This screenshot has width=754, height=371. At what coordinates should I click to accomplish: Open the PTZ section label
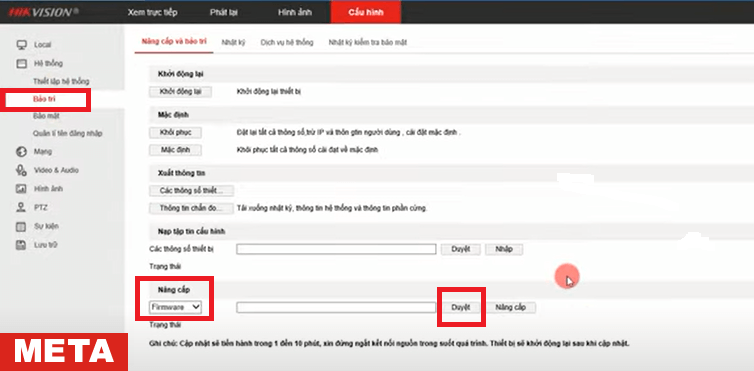40,208
